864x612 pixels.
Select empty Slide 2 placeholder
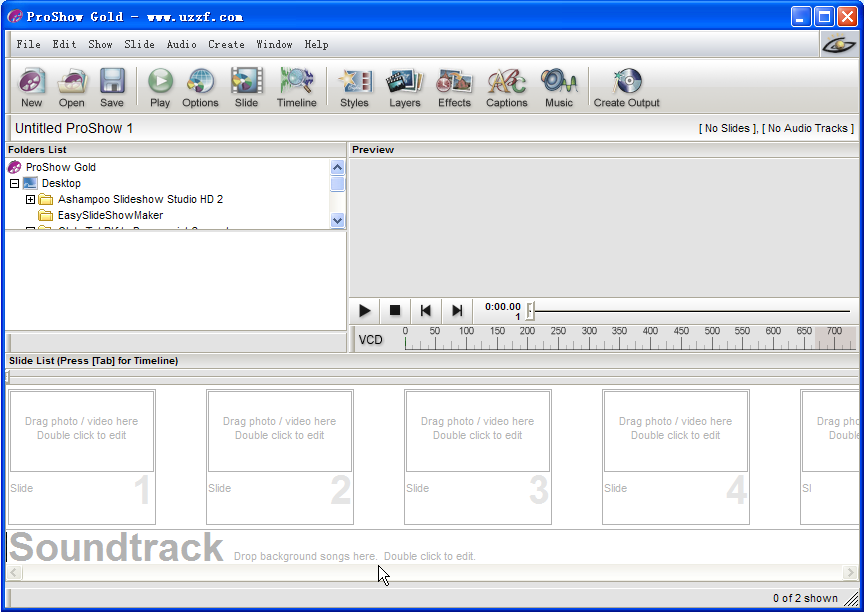(x=280, y=457)
